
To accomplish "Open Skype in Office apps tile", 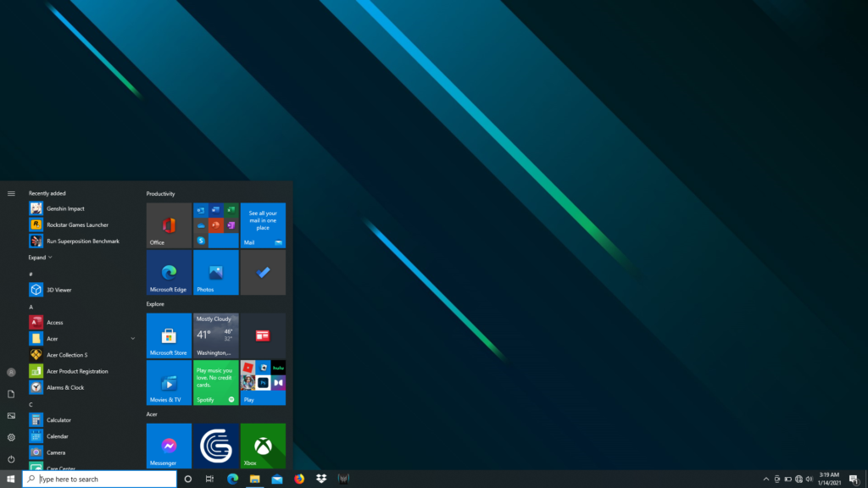I will pyautogui.click(x=201, y=241).
